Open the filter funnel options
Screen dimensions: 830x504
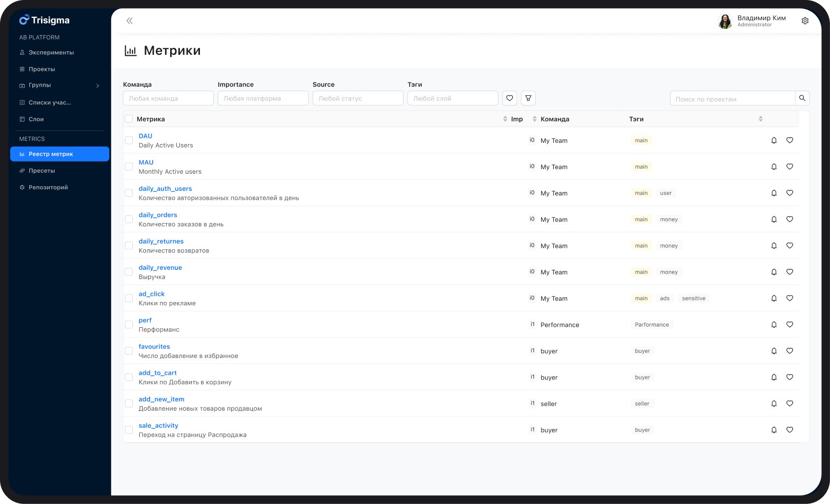(x=528, y=98)
